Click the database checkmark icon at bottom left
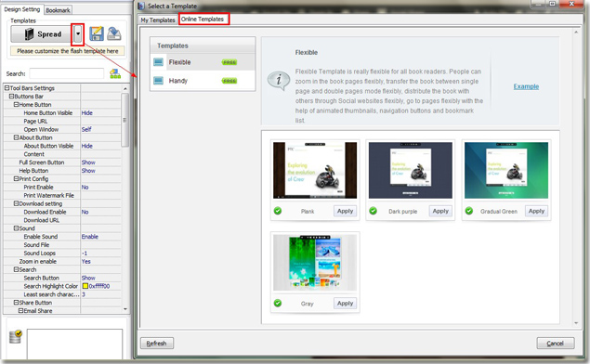 click(x=16, y=336)
